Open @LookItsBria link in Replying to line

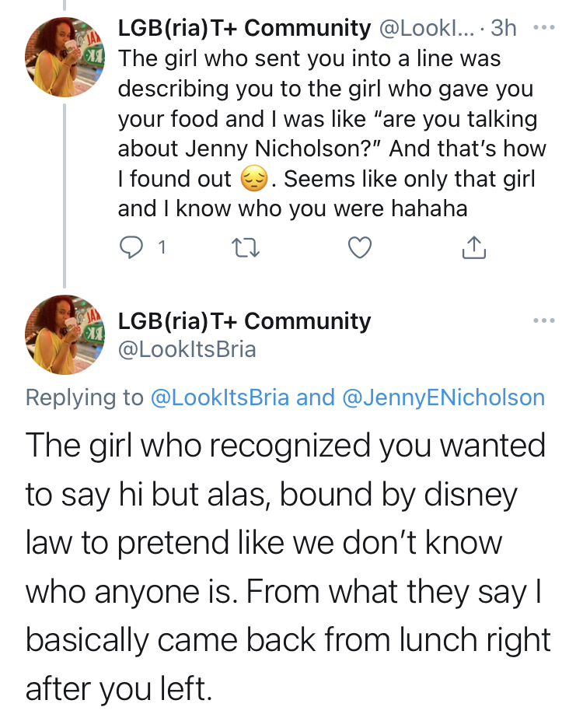pyautogui.click(x=220, y=397)
